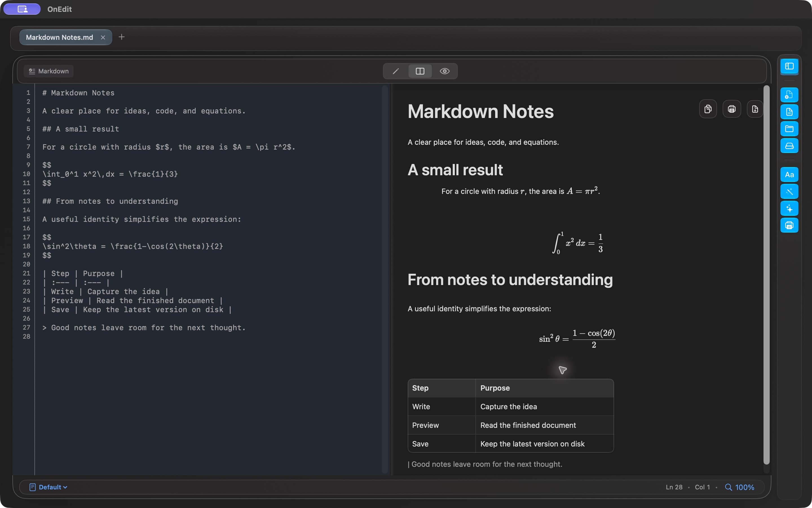The image size is (812, 508).
Task: Print the preview using preview printer icon
Action: click(x=731, y=109)
